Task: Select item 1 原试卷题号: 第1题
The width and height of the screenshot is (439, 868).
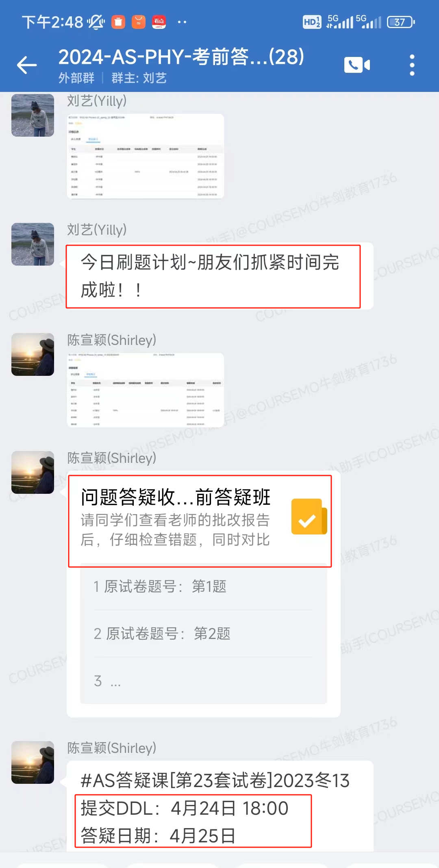Action: coord(203,587)
